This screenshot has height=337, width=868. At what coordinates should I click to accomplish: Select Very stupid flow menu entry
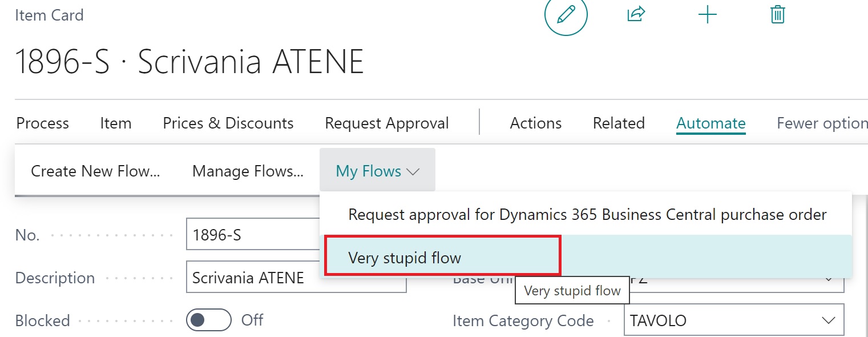pos(405,258)
